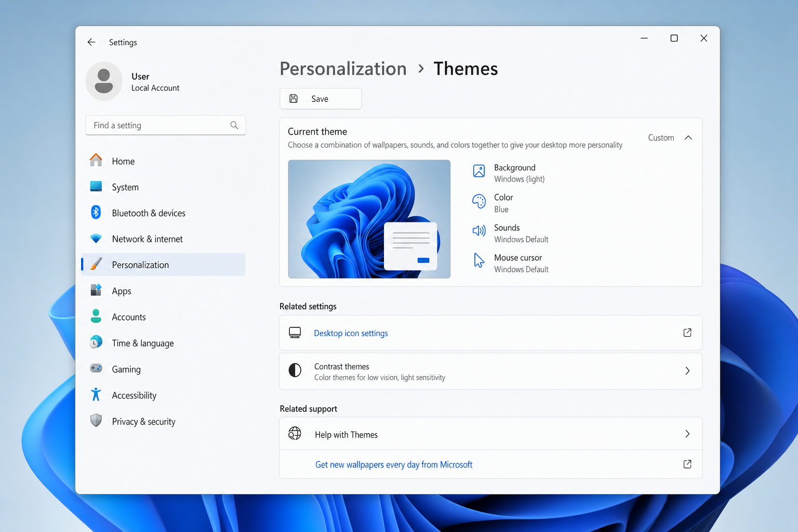The width and height of the screenshot is (798, 532).
Task: Open Accounts settings
Action: click(163, 317)
